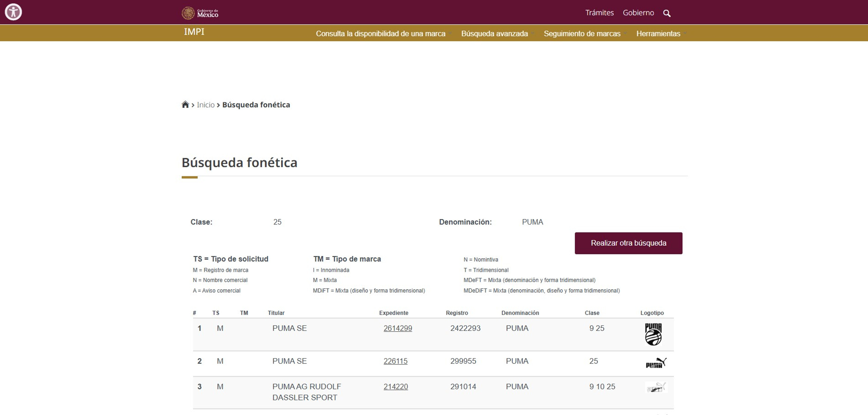The image size is (868, 415).
Task: Click legend A = Aviso comercial entry
Action: 216,291
